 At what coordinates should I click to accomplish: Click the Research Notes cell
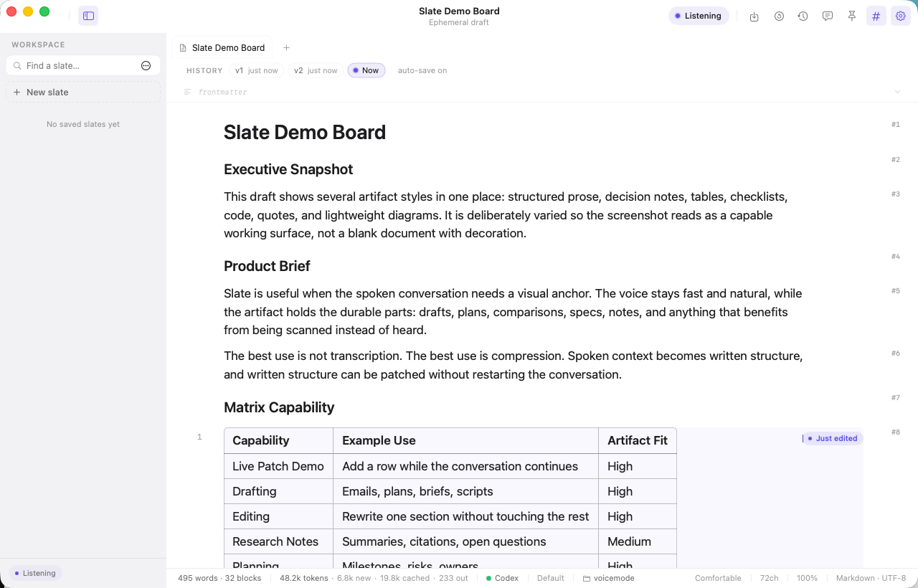click(x=278, y=541)
